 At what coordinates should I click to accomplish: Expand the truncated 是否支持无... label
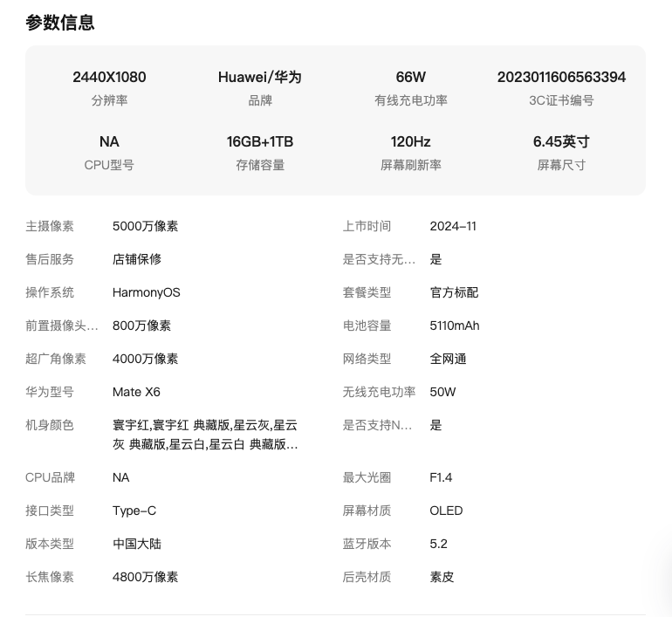(379, 259)
